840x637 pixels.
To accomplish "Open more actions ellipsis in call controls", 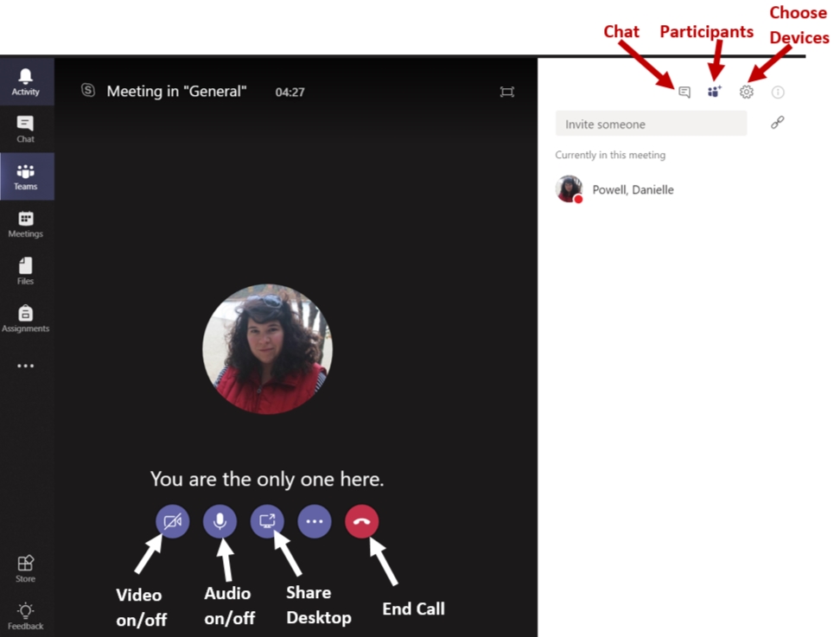I will click(x=315, y=521).
